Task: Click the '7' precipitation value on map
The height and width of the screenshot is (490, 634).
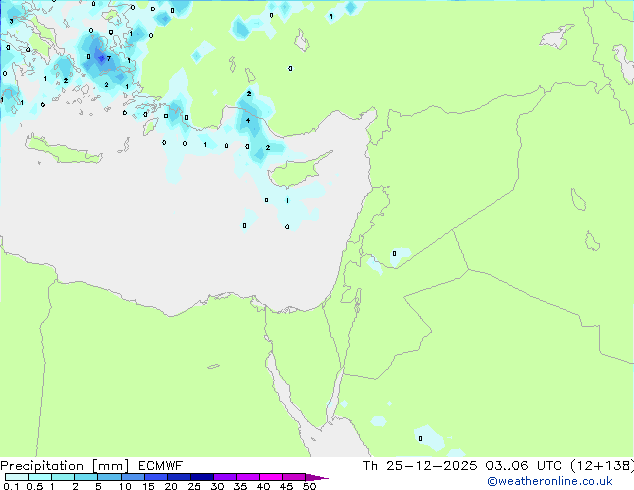Action: pyautogui.click(x=109, y=59)
